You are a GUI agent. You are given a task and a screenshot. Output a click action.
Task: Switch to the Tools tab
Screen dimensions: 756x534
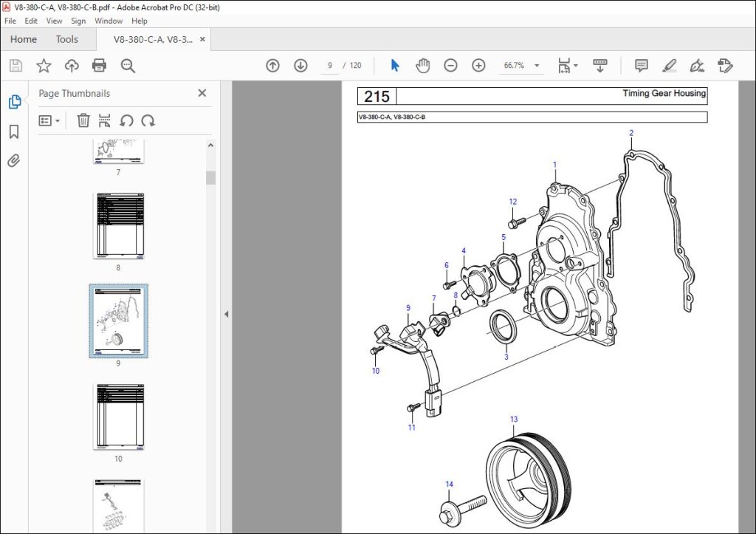[66, 40]
